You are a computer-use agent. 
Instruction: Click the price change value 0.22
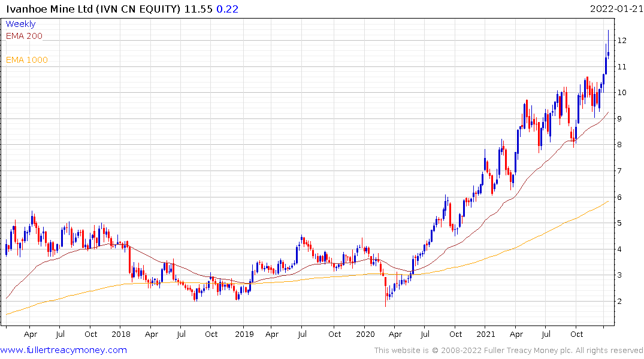click(227, 9)
